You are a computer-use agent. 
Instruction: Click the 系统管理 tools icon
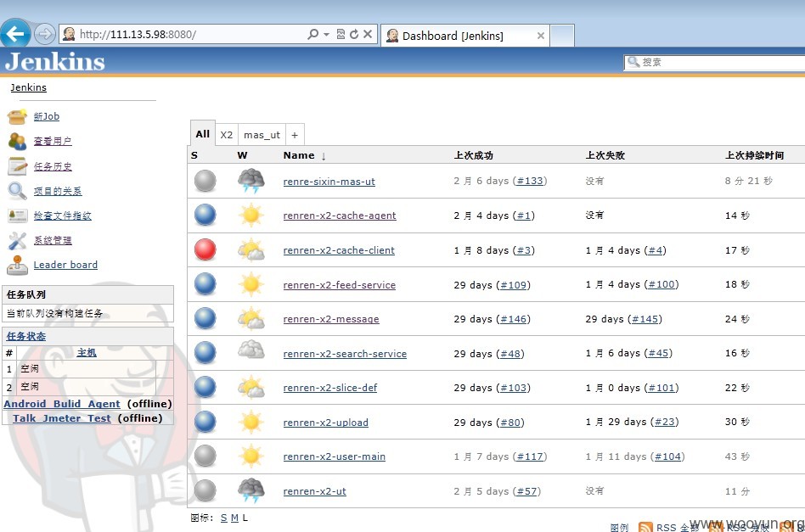point(17,240)
